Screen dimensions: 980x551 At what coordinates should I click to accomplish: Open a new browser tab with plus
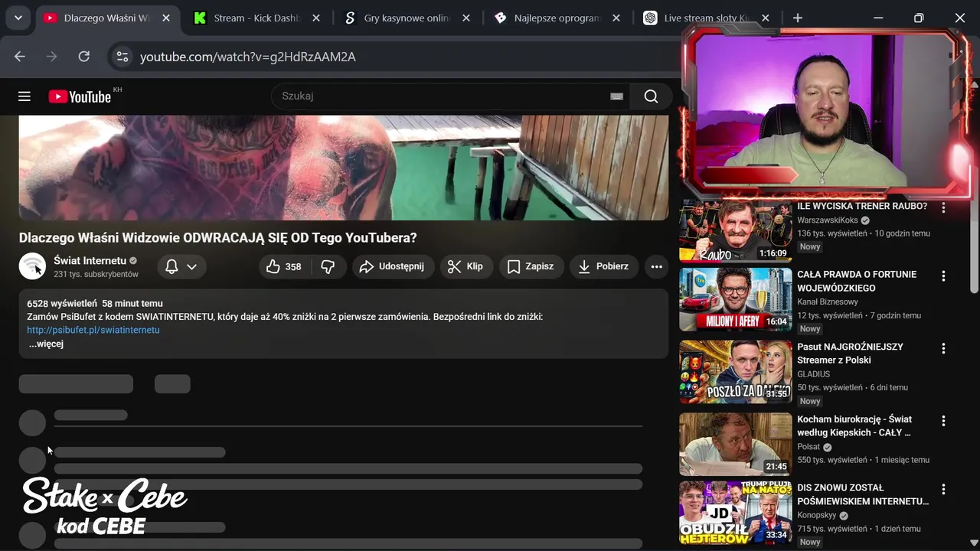pyautogui.click(x=798, y=18)
